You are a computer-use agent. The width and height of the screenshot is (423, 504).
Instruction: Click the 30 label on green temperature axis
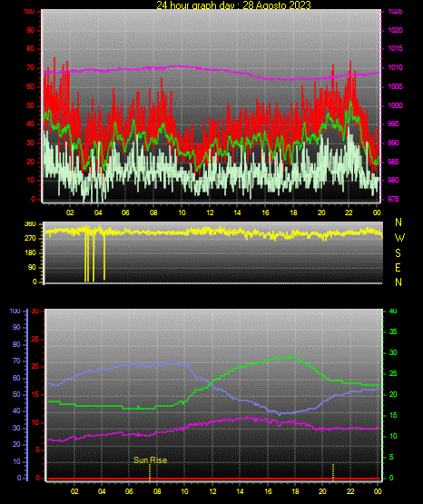pos(393,352)
